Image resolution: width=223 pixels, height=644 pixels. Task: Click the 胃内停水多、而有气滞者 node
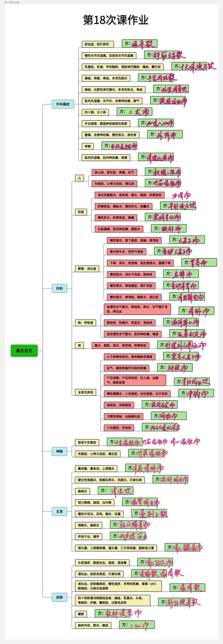tap(126, 252)
